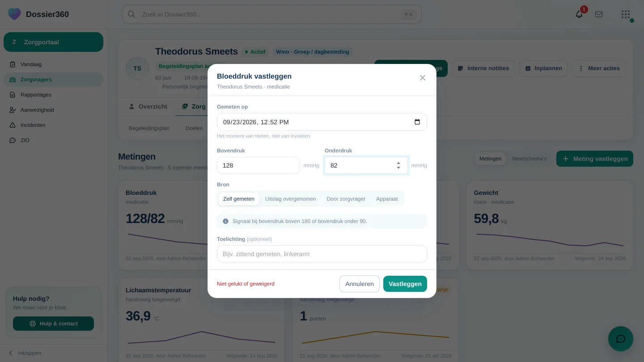The height and width of the screenshot is (362, 644).
Task: Click the search magnifier icon
Action: [x=131, y=14]
